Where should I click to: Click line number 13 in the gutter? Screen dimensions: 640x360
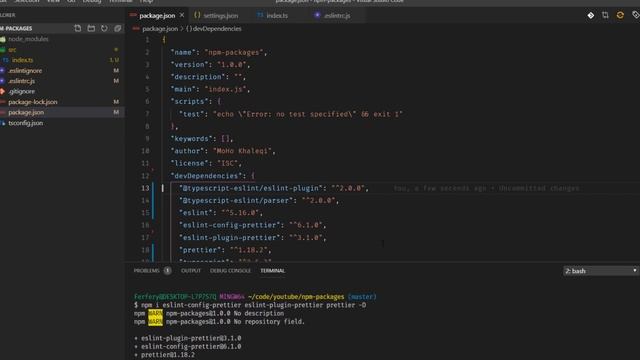pos(145,188)
